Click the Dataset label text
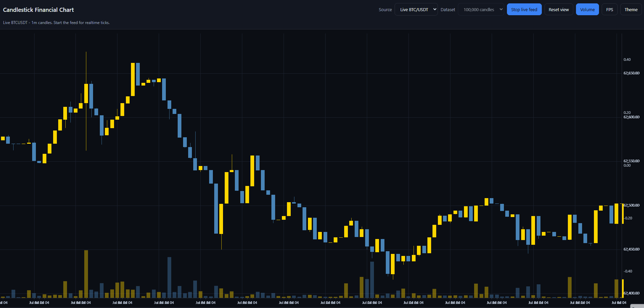This screenshot has height=308, width=644. [x=448, y=10]
